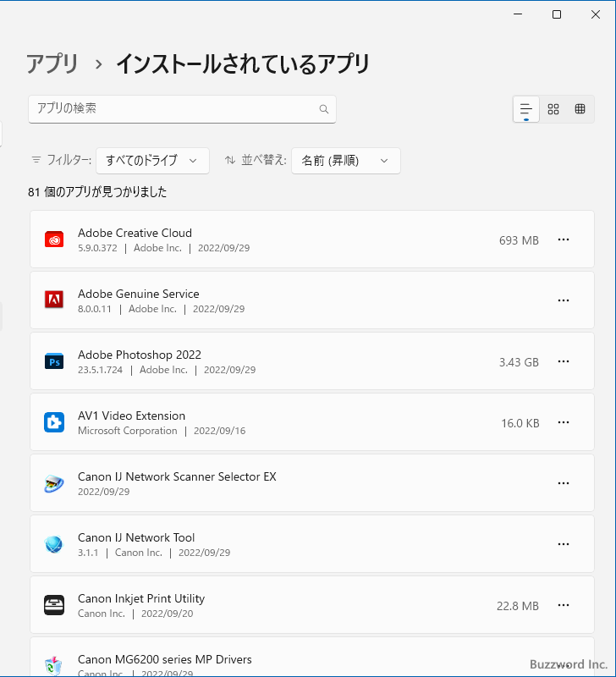Click the Canon IJ Network Tool globe icon
The image size is (616, 677).
[54, 544]
